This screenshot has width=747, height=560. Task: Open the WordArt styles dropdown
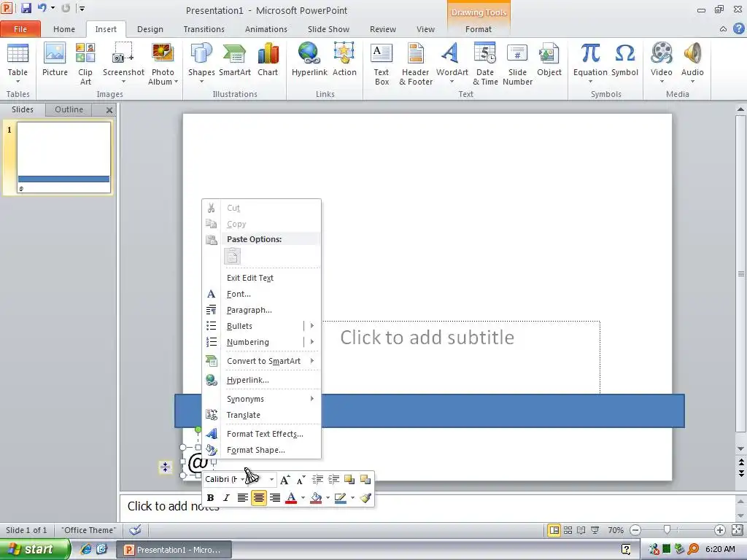point(452,82)
